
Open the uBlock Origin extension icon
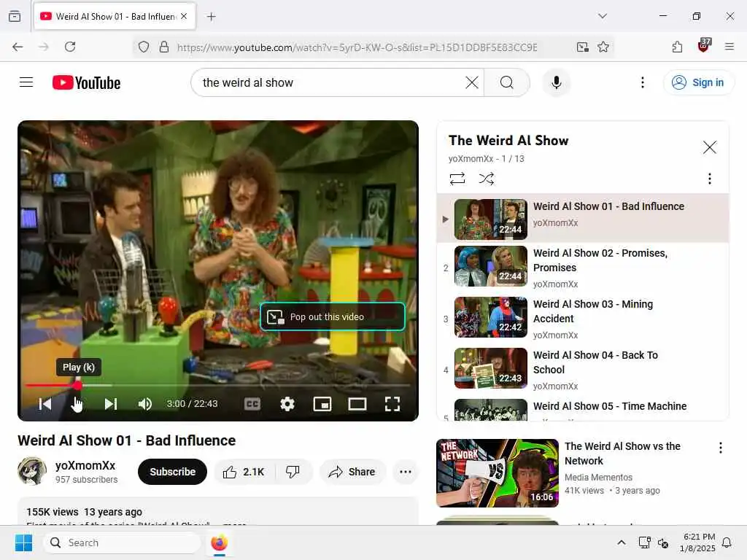click(x=704, y=46)
